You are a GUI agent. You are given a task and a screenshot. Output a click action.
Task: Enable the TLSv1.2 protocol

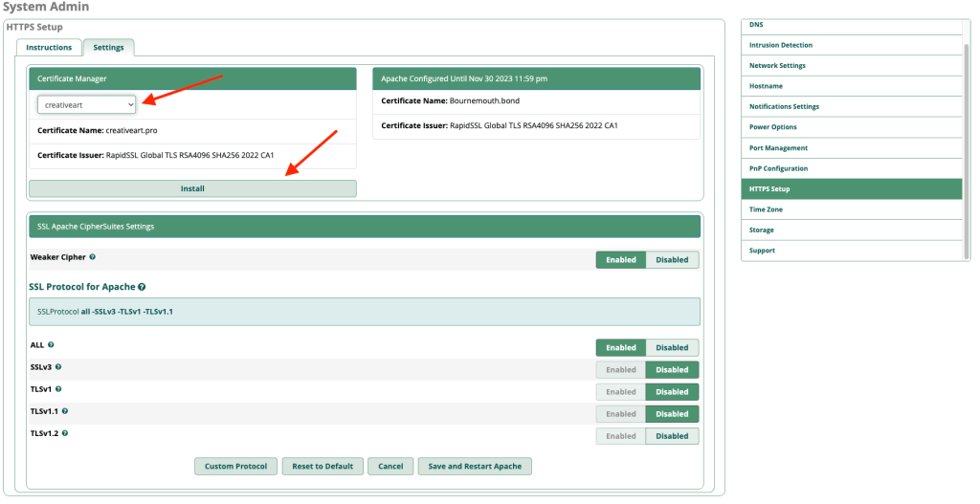pyautogui.click(x=620, y=436)
